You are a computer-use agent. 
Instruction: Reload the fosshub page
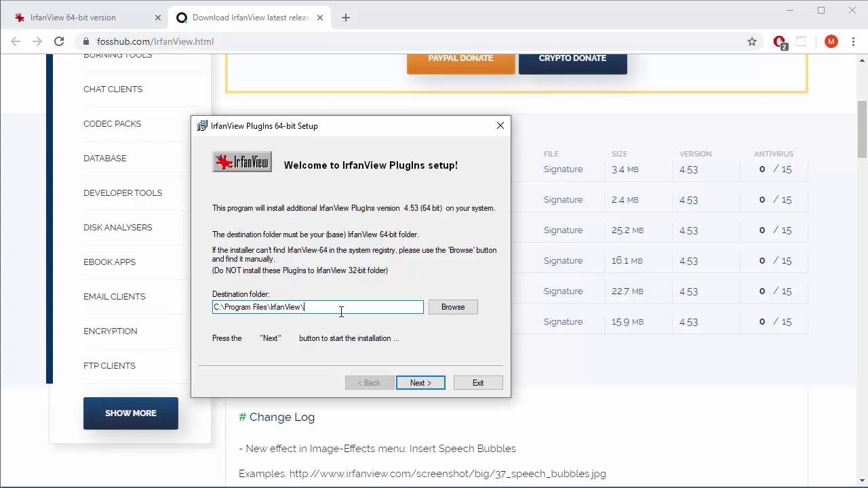click(x=59, y=41)
